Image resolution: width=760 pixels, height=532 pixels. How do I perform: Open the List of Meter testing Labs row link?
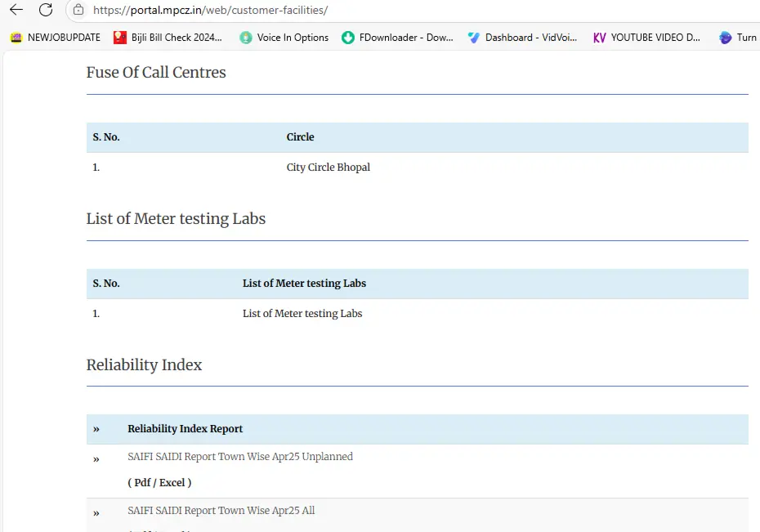[302, 314]
